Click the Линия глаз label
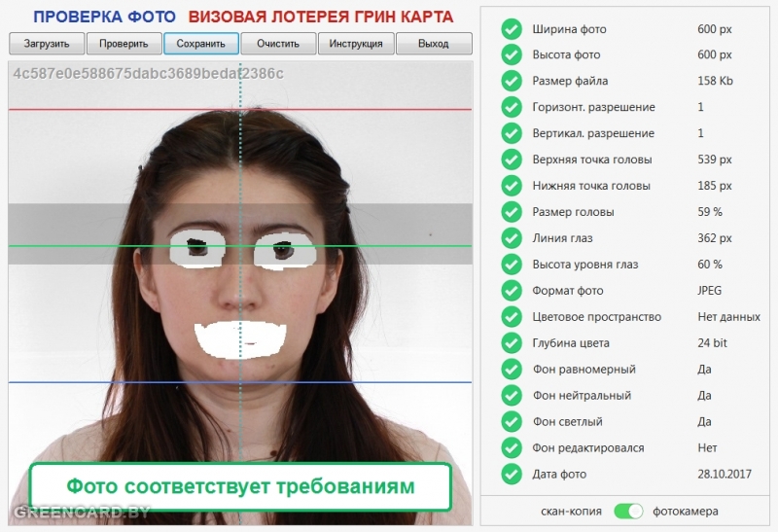This screenshot has height=532, width=778. (x=562, y=238)
